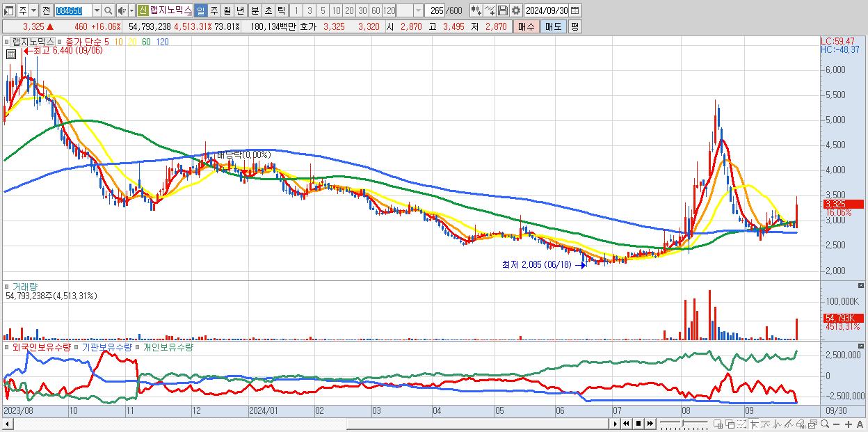Toggle the 외국인보유수량 indicator marker
Screen dimensions: 868x432
[7, 346]
